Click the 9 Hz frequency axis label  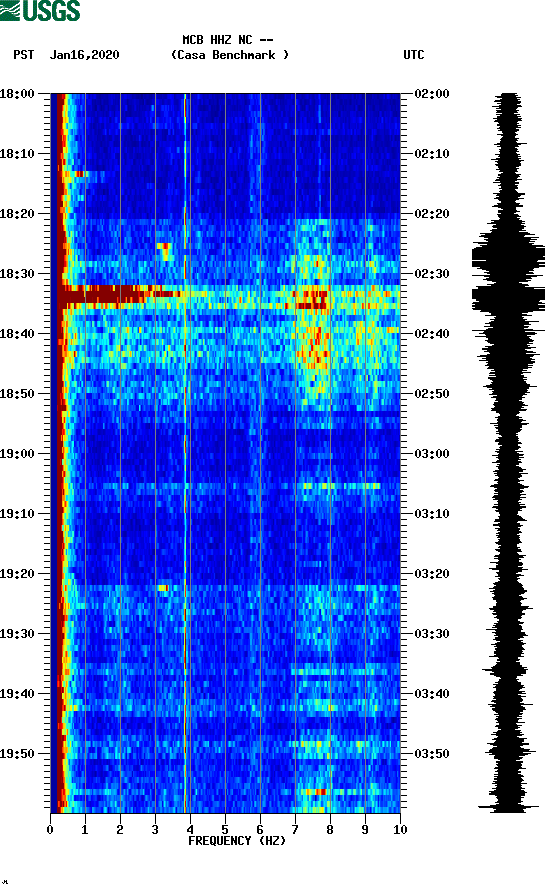click(365, 830)
